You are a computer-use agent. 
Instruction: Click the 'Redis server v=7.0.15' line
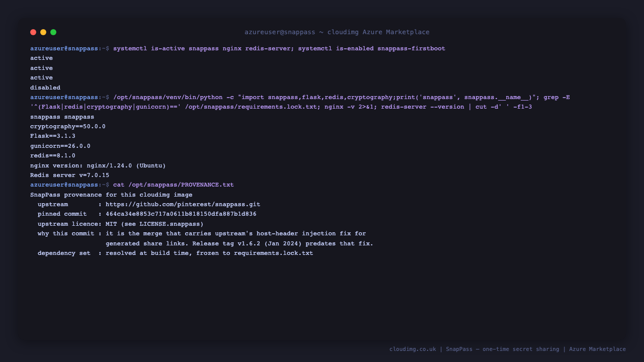coord(70,175)
